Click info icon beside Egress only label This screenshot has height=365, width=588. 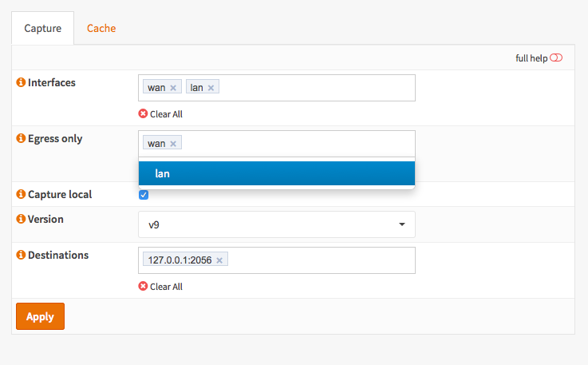pyautogui.click(x=21, y=138)
